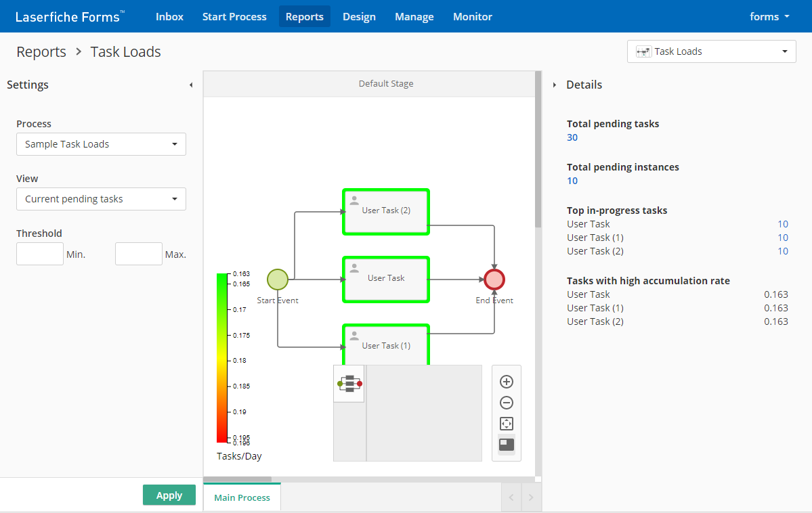Image resolution: width=812 pixels, height=513 pixels.
Task: Click the zoom out minus icon
Action: click(506, 403)
